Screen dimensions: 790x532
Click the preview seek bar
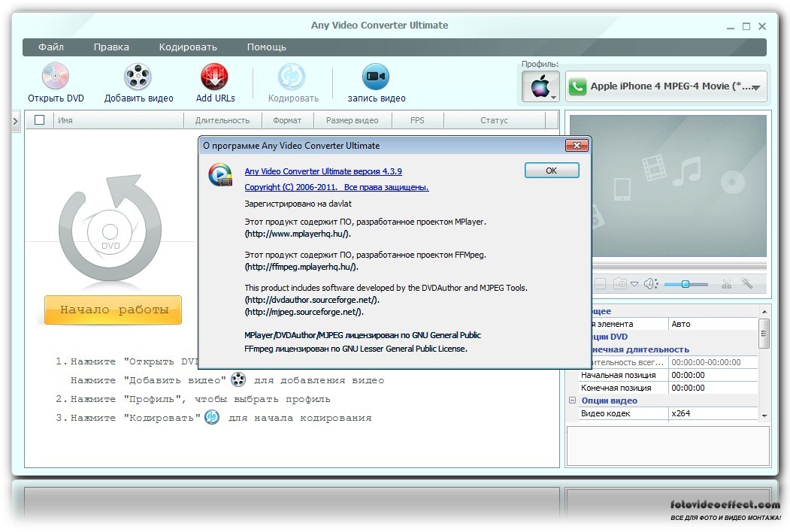(x=680, y=266)
